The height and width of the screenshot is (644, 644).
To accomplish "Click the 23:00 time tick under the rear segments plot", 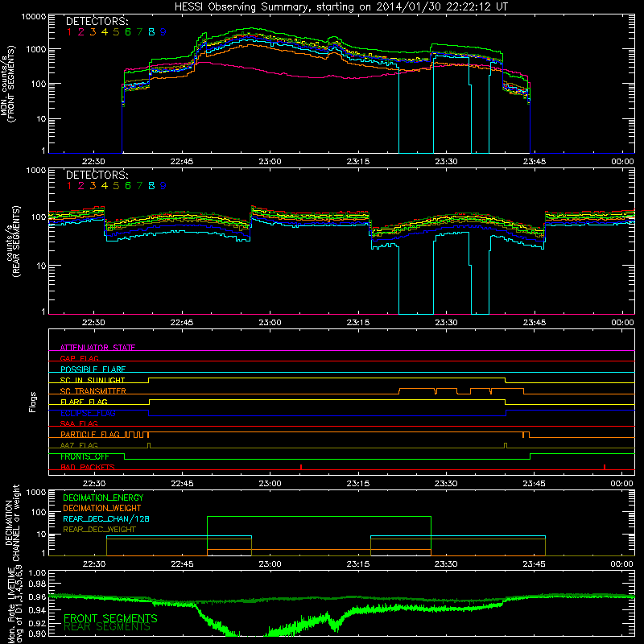I will point(270,323).
